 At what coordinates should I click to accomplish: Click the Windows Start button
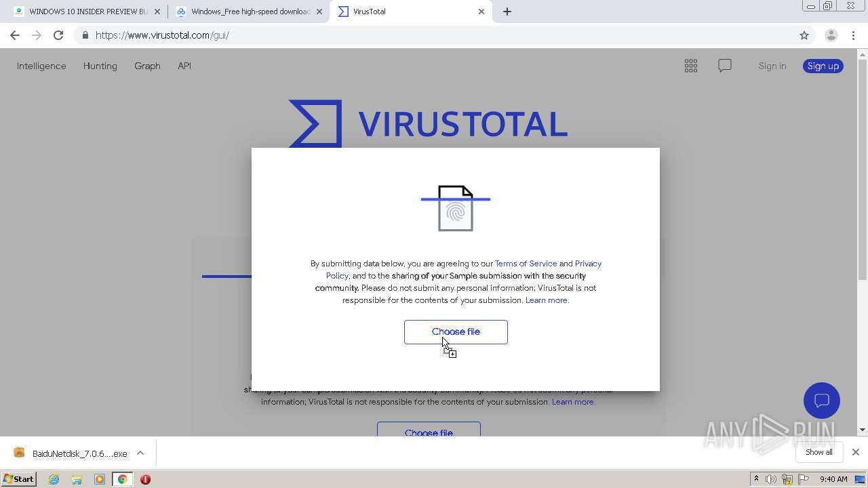[x=19, y=479]
